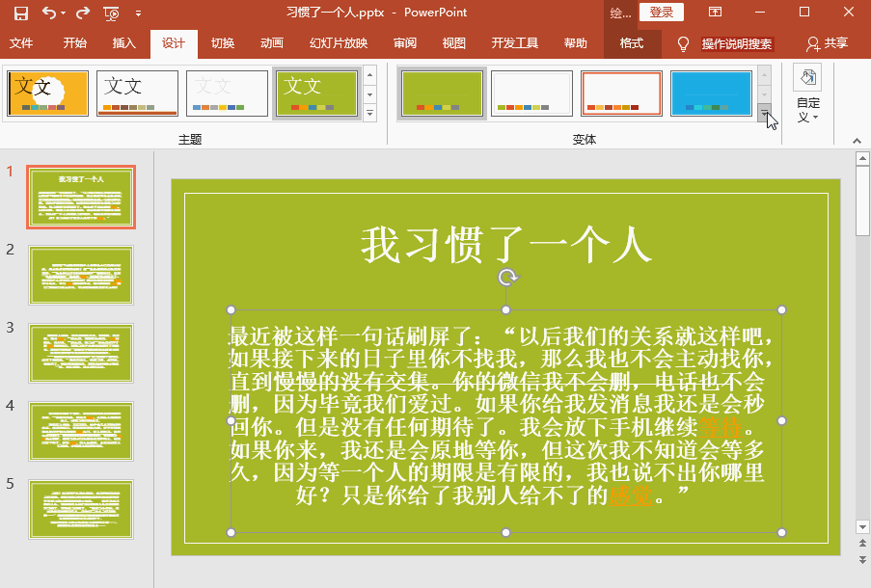Open the 自定义 customize dropdown
871x588 pixels.
pos(808,110)
